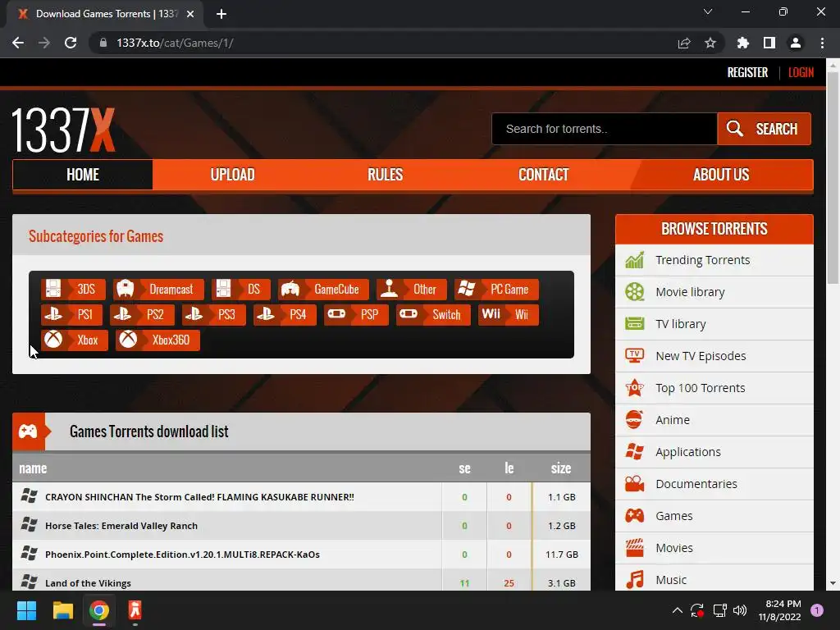
Task: Click the 1.1 GB size cell
Action: (x=561, y=497)
